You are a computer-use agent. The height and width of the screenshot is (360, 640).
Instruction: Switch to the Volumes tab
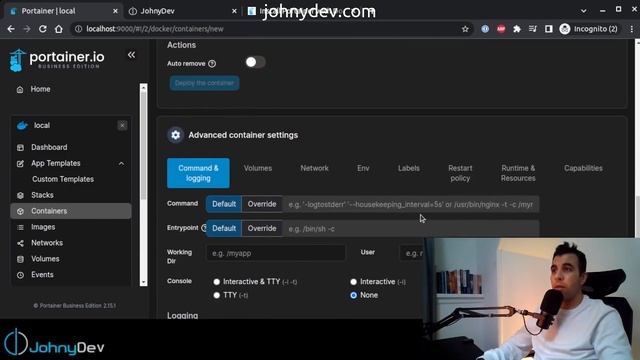pyautogui.click(x=258, y=168)
